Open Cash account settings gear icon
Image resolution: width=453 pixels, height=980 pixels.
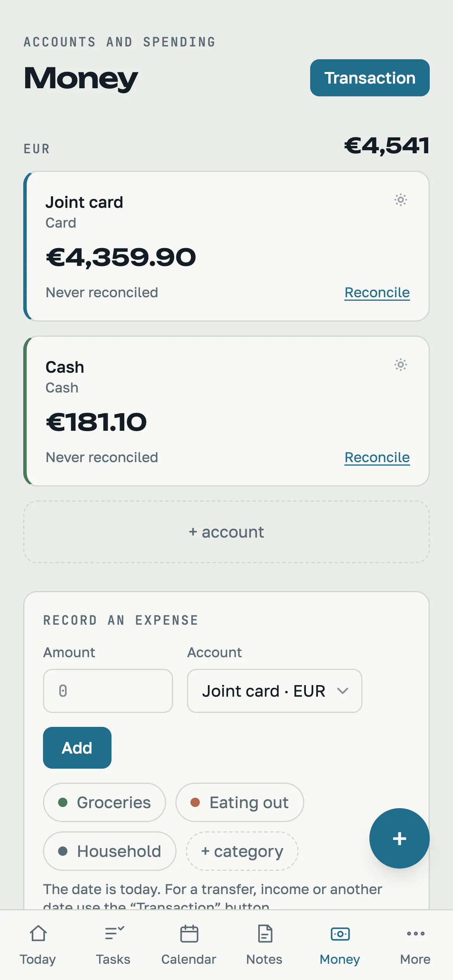[401, 365]
